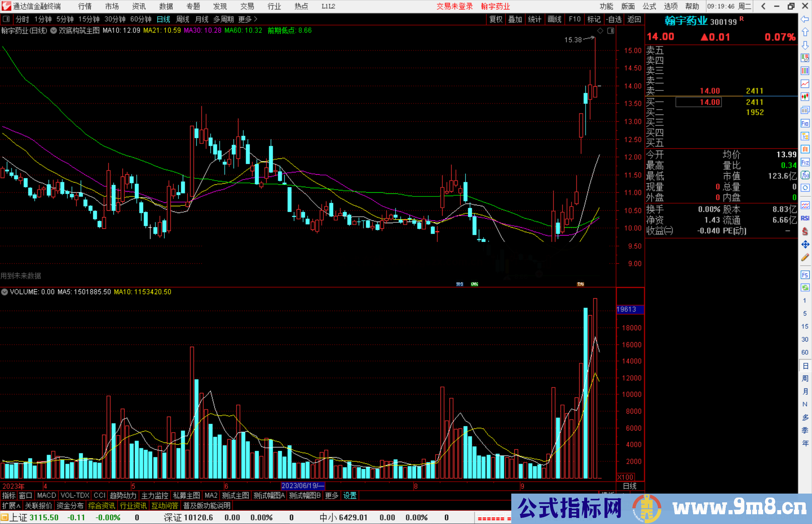Screen dimensions: 812x524
Task: Click the X100 volume scale label
Action: [625, 477]
